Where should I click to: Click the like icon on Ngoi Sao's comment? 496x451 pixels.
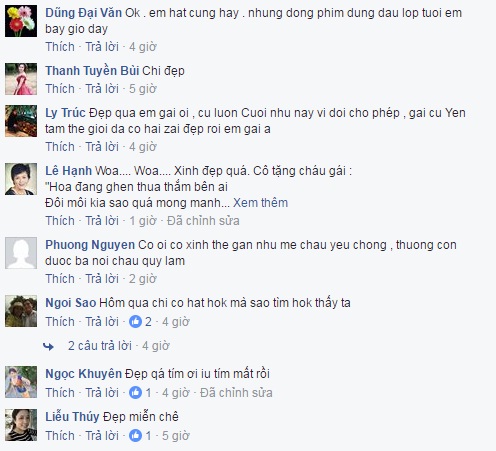pos(135,322)
